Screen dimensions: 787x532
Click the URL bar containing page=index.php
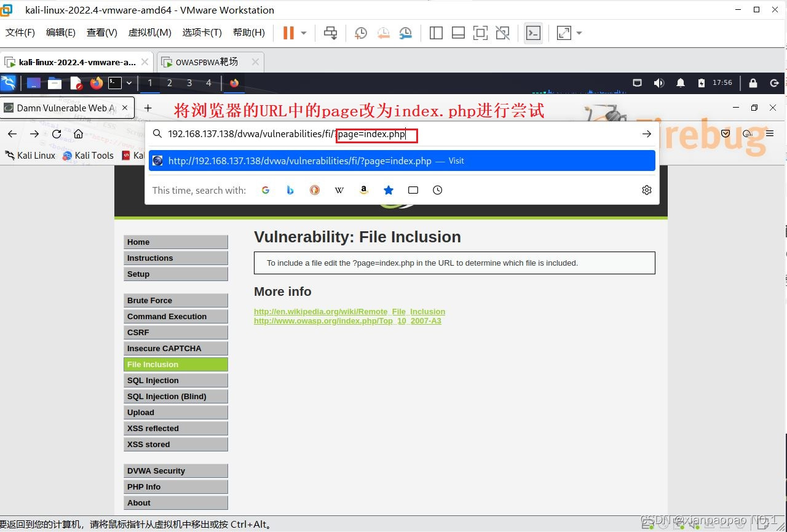pyautogui.click(x=401, y=134)
